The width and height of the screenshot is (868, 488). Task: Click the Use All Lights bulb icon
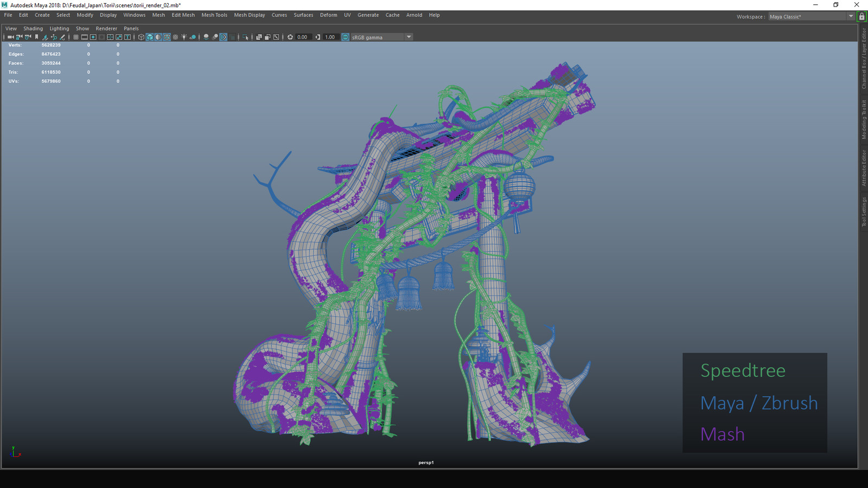pos(184,37)
